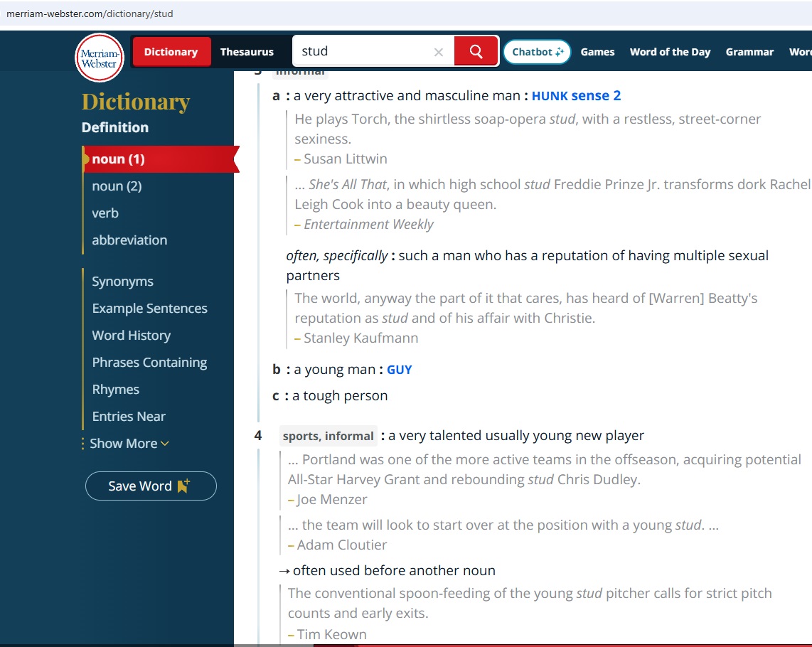Jump to the abbreviation entry

click(x=129, y=240)
